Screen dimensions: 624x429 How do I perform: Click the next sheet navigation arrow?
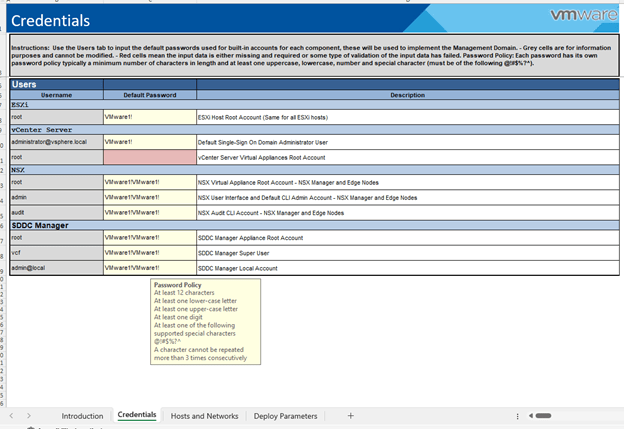tap(28, 415)
